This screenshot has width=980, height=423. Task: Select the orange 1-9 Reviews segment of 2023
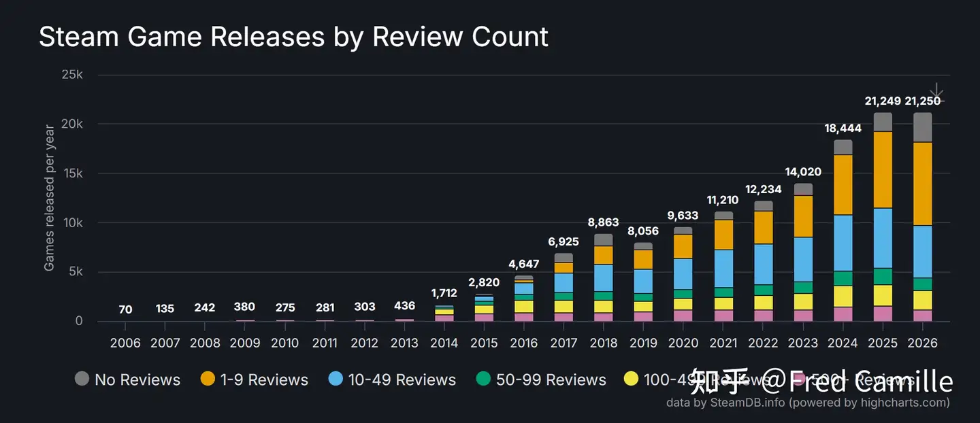tap(803, 216)
